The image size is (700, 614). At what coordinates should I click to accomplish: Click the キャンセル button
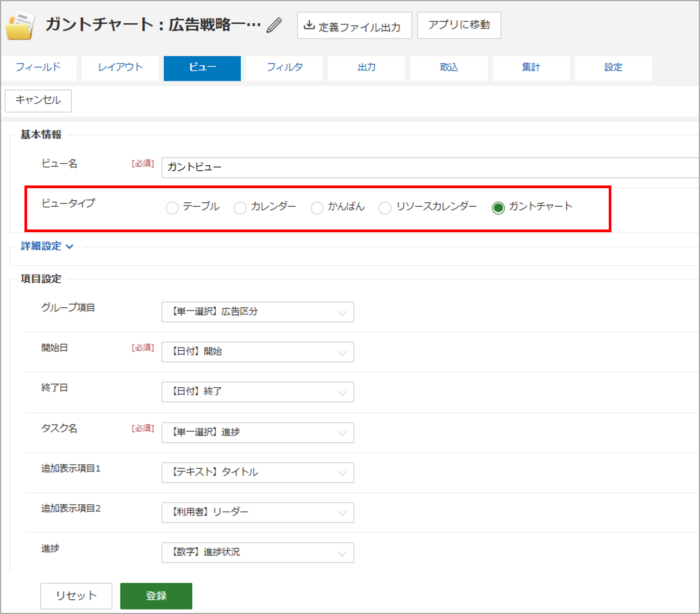point(38,100)
